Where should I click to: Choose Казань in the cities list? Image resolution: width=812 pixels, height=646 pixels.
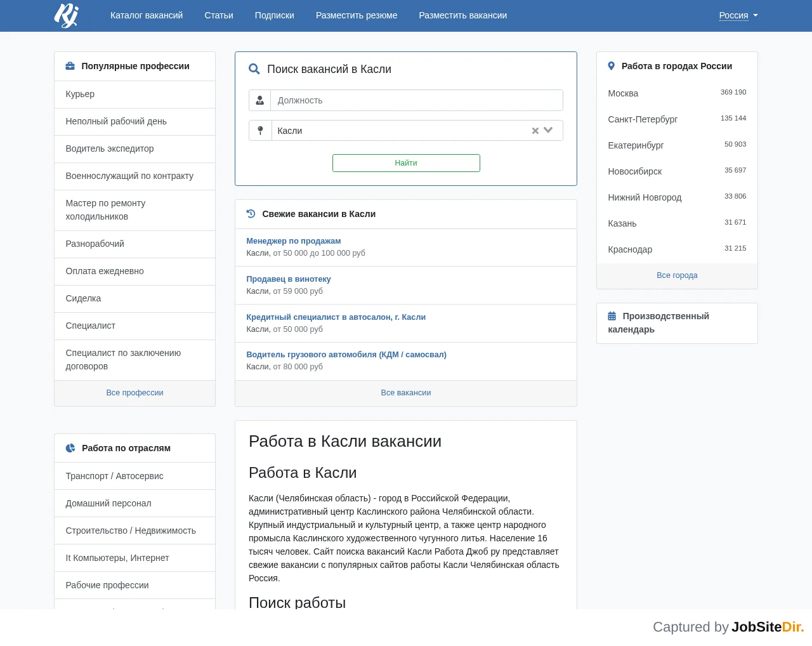click(622, 223)
